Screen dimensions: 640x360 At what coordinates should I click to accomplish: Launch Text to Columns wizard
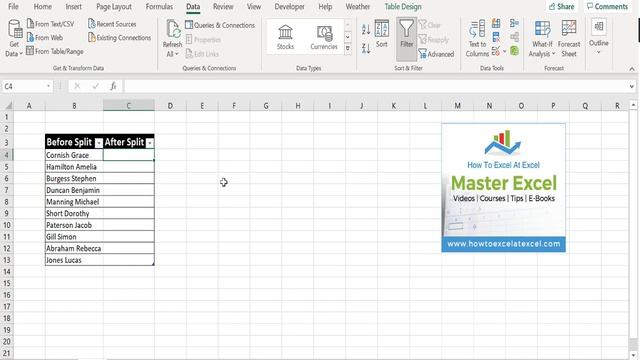click(x=477, y=38)
